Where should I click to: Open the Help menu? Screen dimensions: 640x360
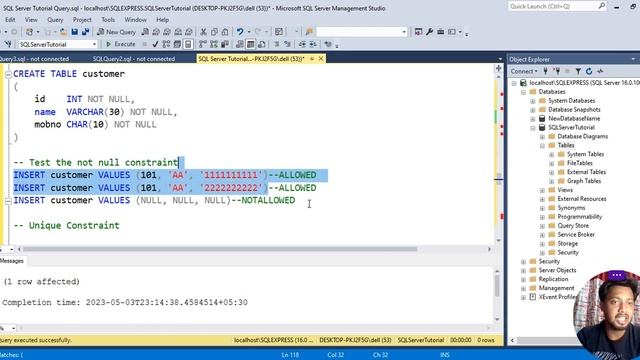click(162, 20)
